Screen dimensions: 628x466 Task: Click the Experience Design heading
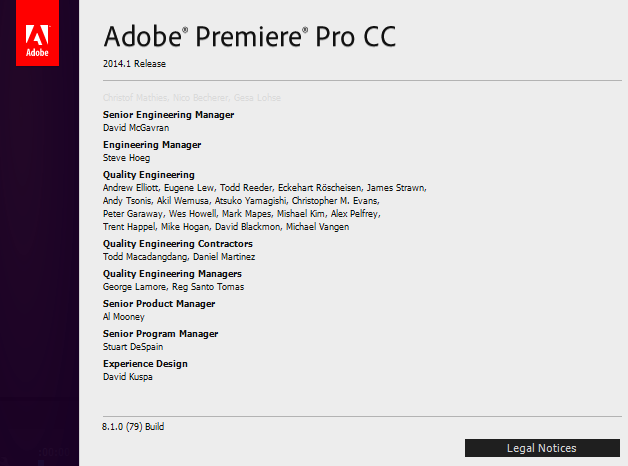click(x=145, y=364)
